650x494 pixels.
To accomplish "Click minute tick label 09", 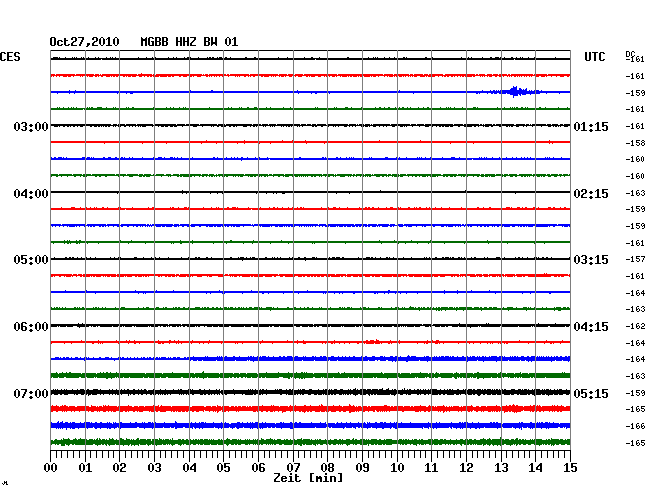I will (x=362, y=467).
